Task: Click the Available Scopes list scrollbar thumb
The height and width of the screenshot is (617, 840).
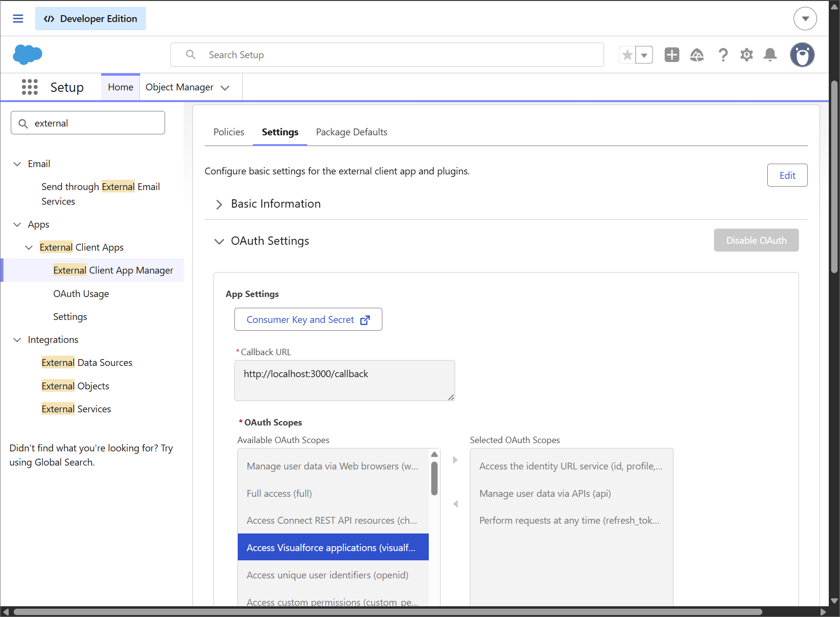Action: coord(434,479)
